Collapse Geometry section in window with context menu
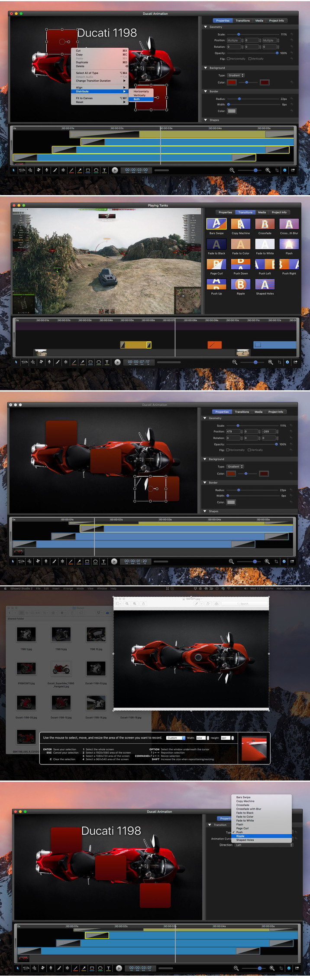Viewport: 310px width, 980px height. coord(206,27)
